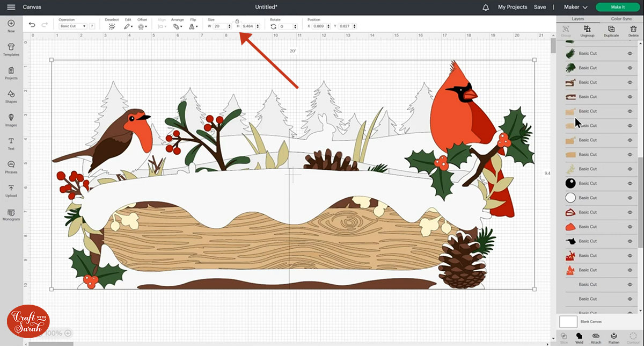Viewport: 644px width, 346px height.
Task: Open My Projects
Action: tap(513, 7)
